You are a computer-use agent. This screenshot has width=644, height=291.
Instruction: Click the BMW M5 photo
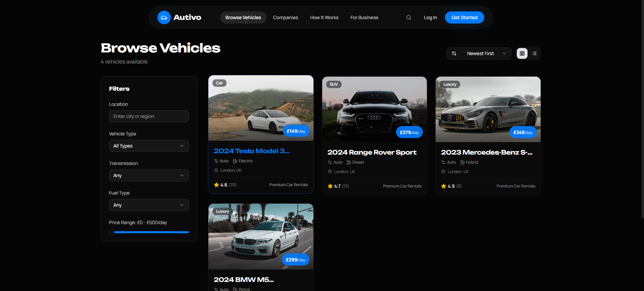pos(261,236)
